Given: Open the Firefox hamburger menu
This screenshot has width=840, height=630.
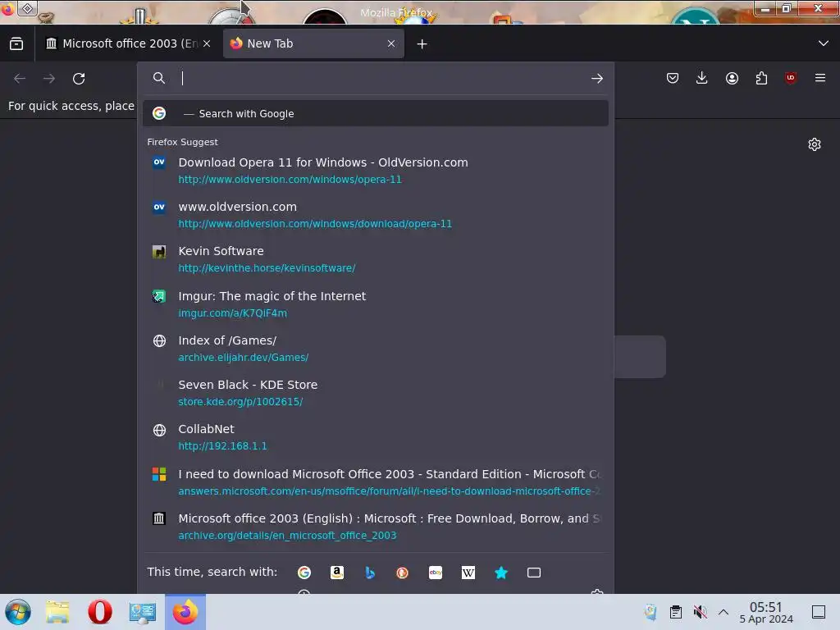Looking at the screenshot, I should click(x=820, y=78).
